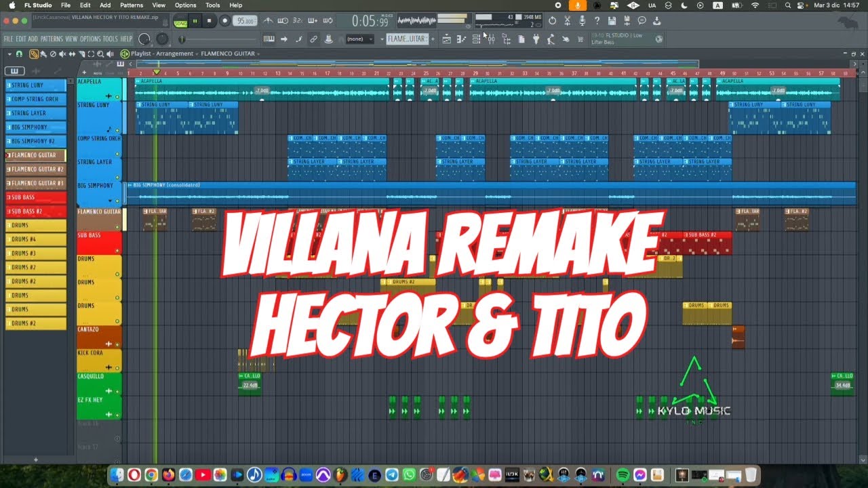Click the Undo history icon
868x488 pixels.
tap(552, 20)
